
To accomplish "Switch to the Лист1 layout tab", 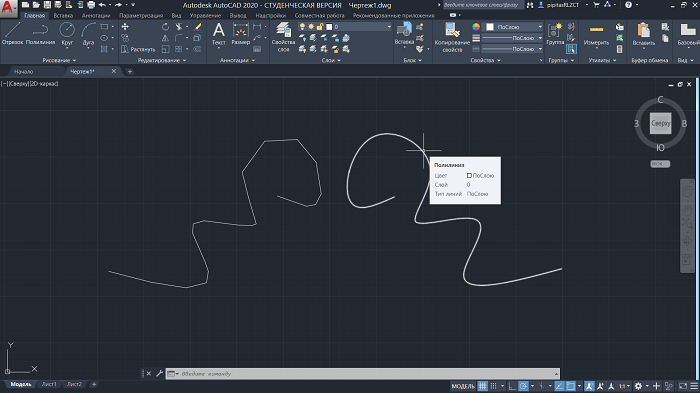I will click(x=49, y=384).
